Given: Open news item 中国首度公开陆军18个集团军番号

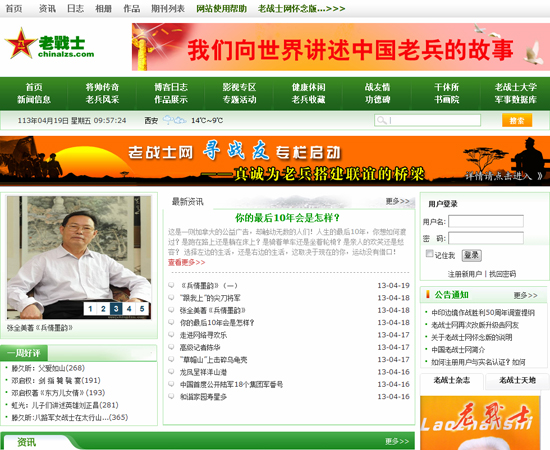Looking at the screenshot, I should coord(231,384).
